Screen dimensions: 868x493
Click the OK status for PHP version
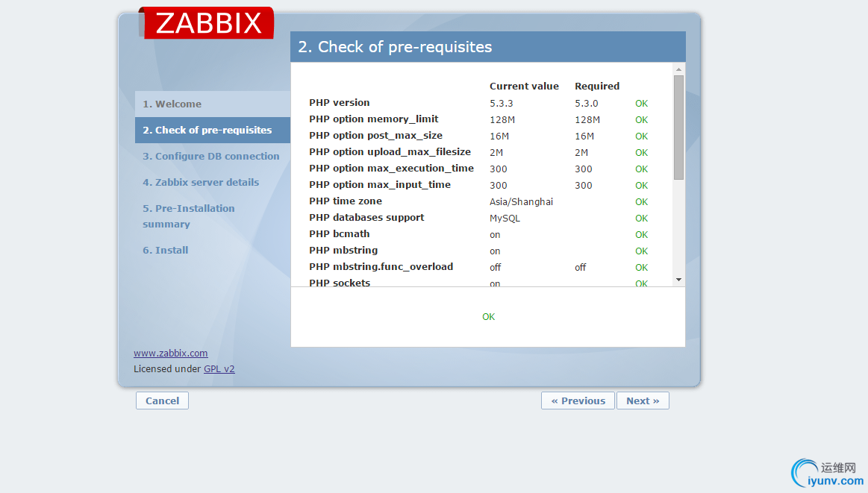coord(642,104)
